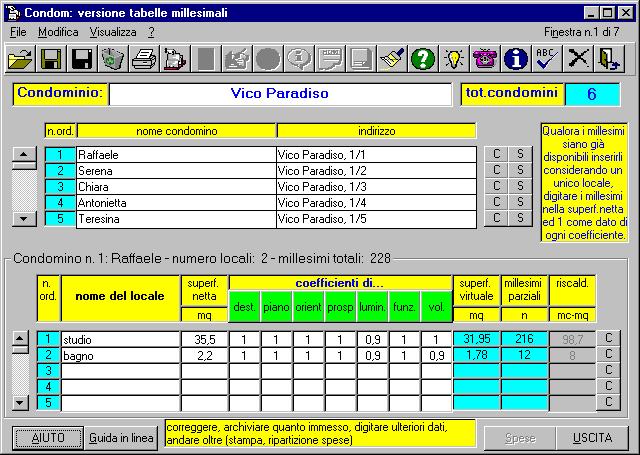Open help with green question mark icon
This screenshot has width=640, height=455.
pyautogui.click(x=423, y=59)
